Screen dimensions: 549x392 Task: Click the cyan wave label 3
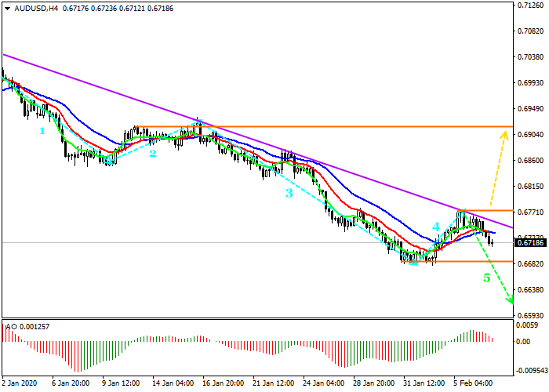(x=289, y=193)
